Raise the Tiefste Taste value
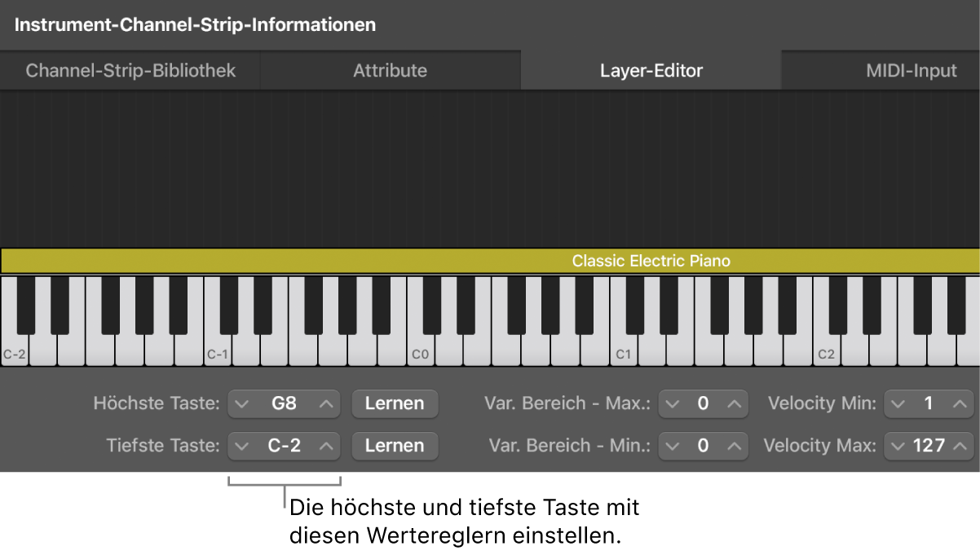This screenshot has width=980, height=555. (x=325, y=446)
